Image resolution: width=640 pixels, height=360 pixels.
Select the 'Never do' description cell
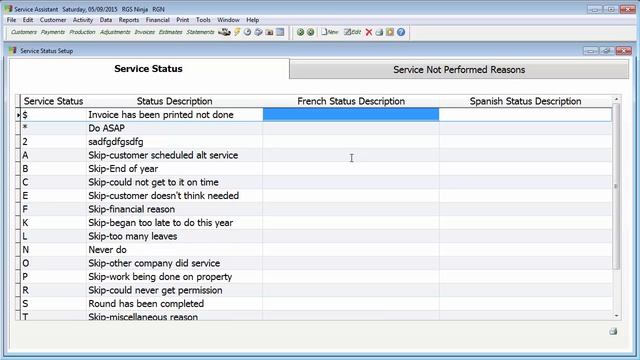click(x=174, y=249)
